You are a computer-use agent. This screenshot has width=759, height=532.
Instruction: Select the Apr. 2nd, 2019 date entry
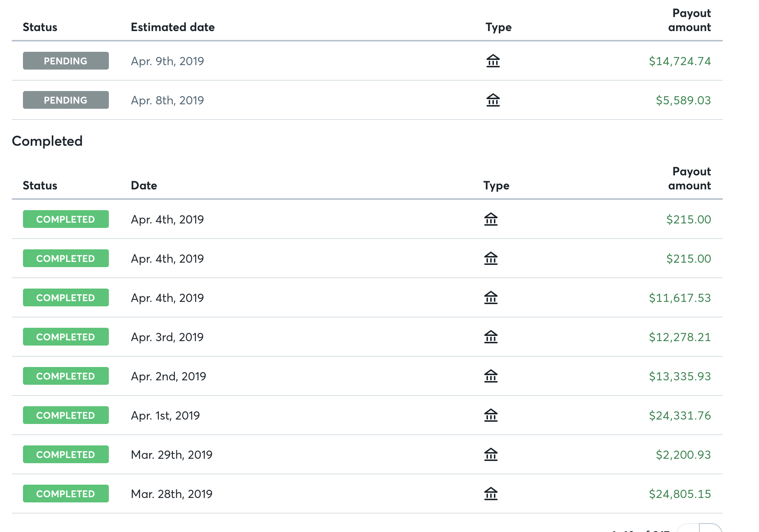tap(168, 376)
